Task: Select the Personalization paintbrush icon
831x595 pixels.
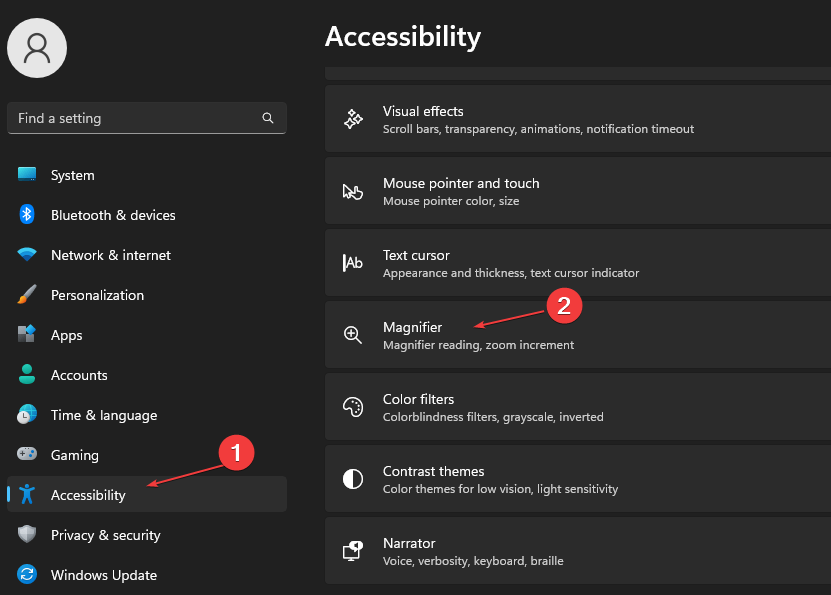Action: 26,295
